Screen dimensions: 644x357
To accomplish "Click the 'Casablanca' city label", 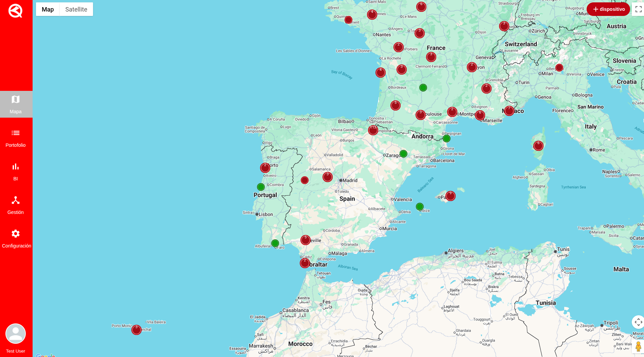I will tap(296, 310).
